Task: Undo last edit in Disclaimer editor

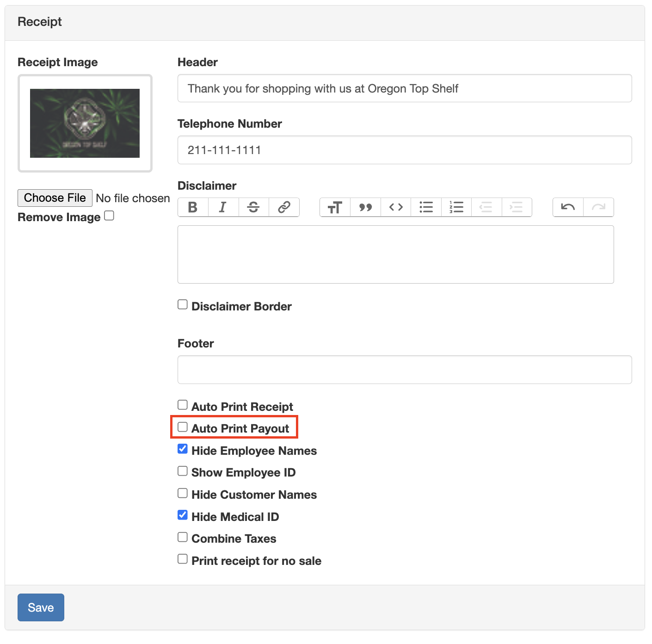Action: pos(568,207)
